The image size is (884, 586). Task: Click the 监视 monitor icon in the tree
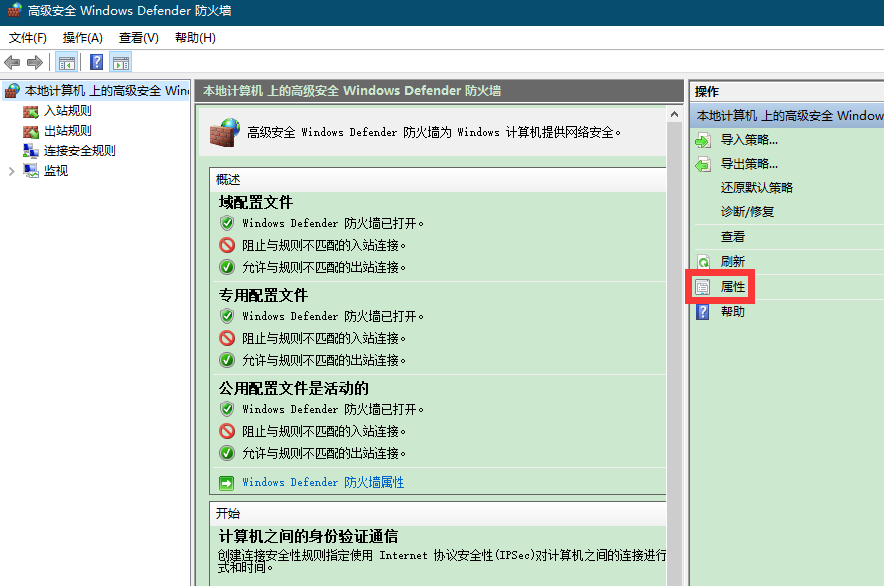[30, 170]
